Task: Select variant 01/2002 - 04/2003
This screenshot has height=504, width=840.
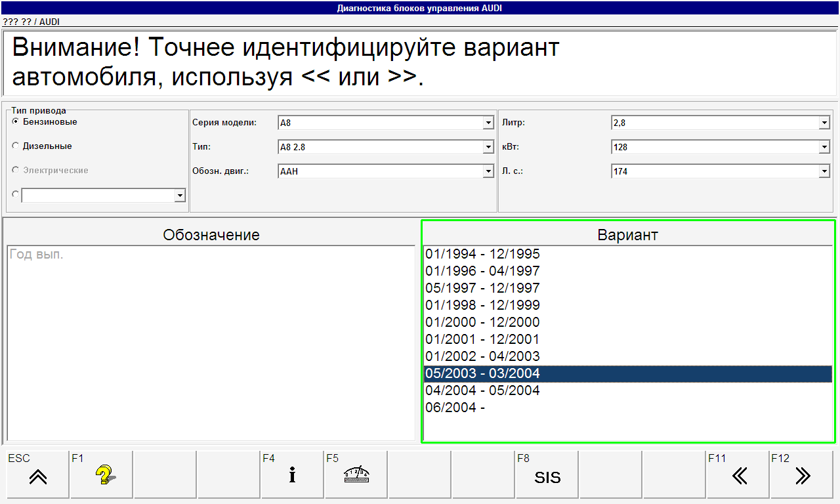Action: point(627,356)
